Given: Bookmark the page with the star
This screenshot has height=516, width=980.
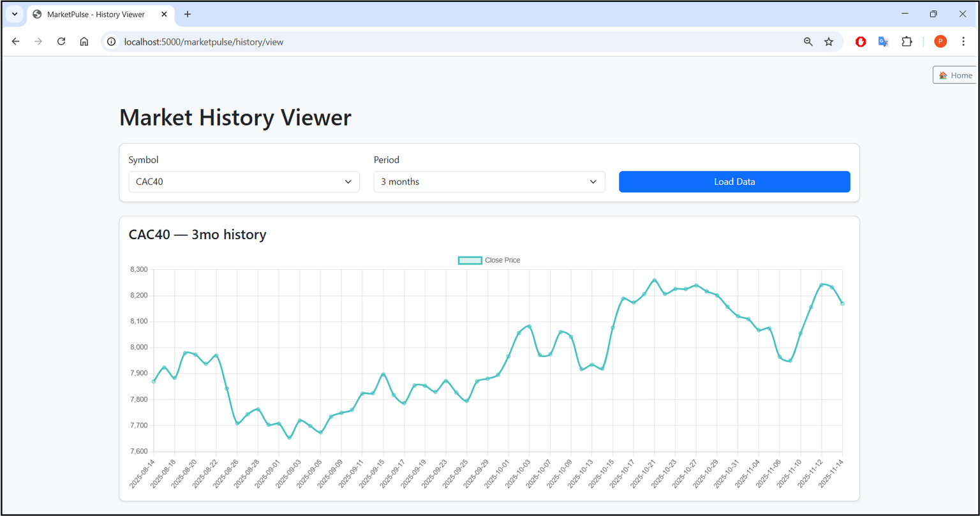Looking at the screenshot, I should (x=829, y=41).
